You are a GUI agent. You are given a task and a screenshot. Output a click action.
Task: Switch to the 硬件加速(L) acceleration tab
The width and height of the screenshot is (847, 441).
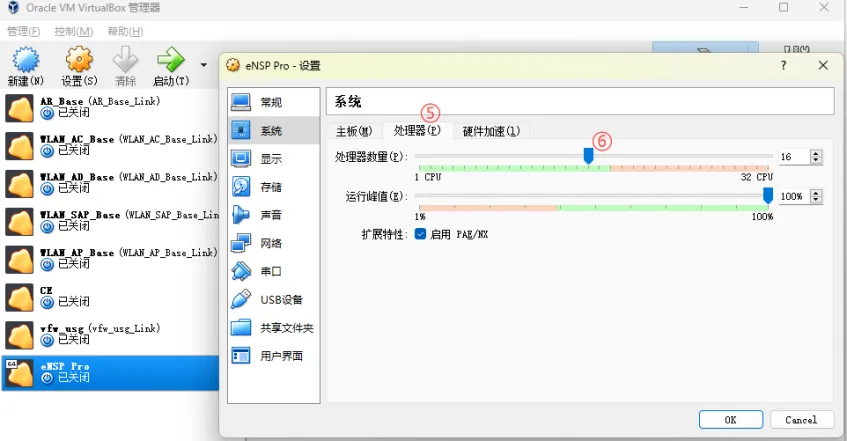tap(491, 131)
